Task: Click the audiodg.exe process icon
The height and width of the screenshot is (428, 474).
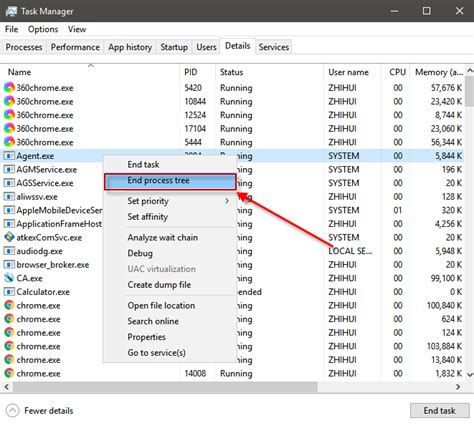Action: [9, 251]
